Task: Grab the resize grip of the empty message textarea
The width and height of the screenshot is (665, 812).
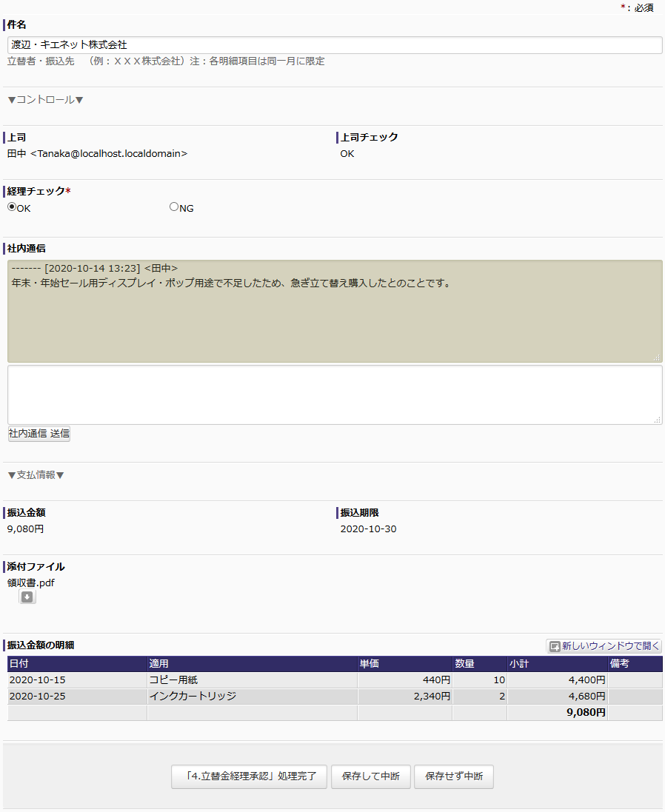Action: tap(656, 420)
